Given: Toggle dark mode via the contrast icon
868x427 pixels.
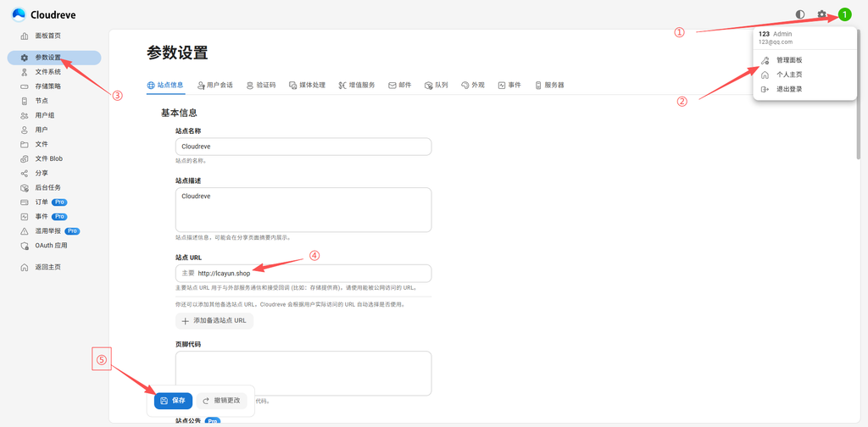Looking at the screenshot, I should 800,14.
